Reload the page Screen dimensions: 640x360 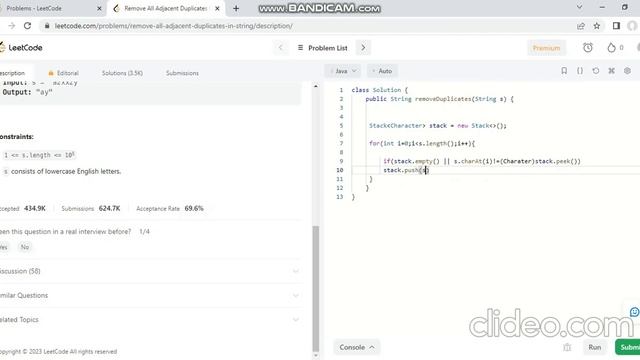(x=27, y=26)
